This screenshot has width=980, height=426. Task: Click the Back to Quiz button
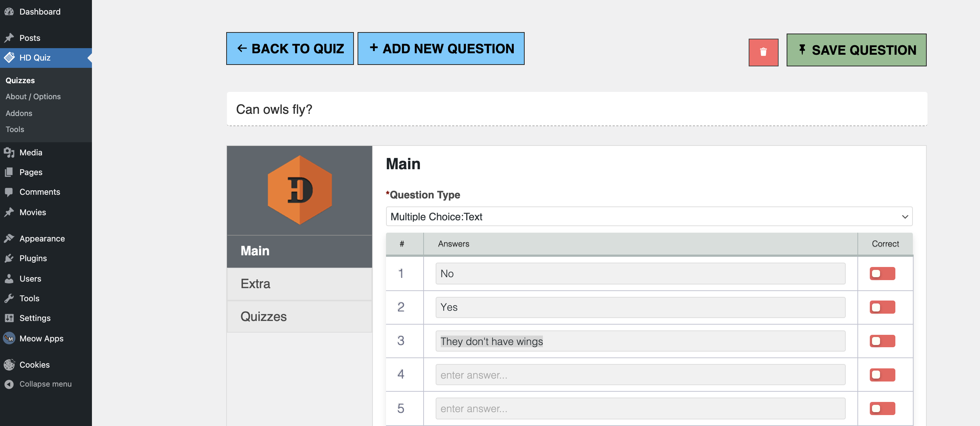(x=290, y=48)
